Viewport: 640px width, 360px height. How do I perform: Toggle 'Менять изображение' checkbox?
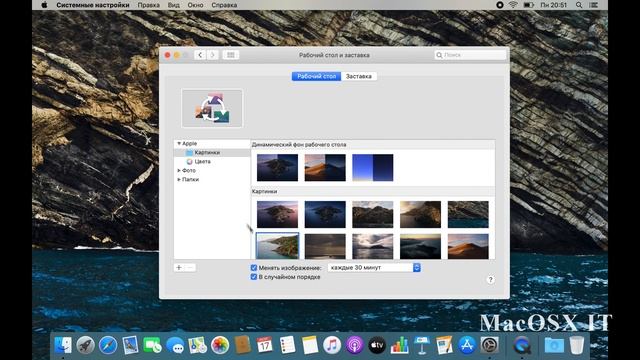click(x=254, y=268)
